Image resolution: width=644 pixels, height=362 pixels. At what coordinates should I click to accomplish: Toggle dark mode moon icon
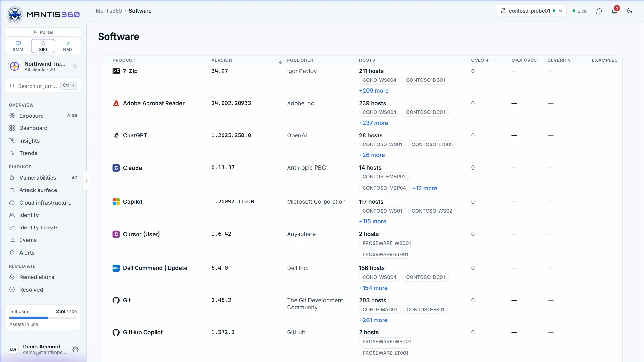click(x=630, y=11)
